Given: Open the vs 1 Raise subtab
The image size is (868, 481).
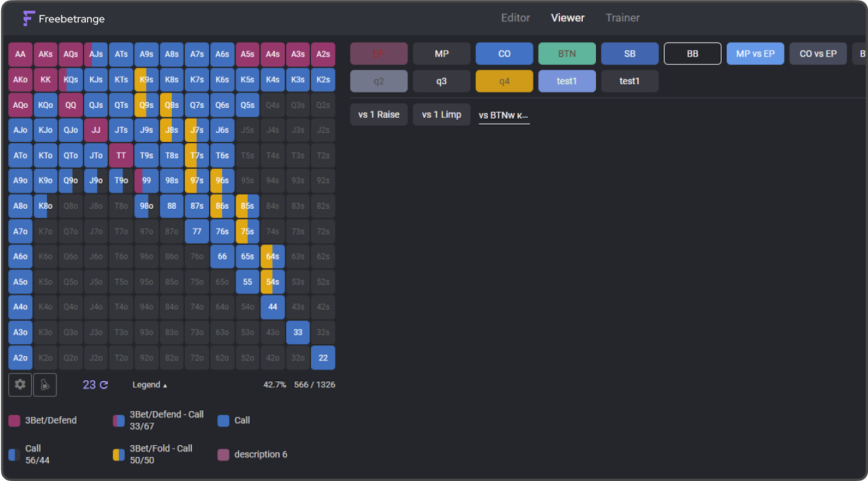Looking at the screenshot, I should tap(379, 114).
